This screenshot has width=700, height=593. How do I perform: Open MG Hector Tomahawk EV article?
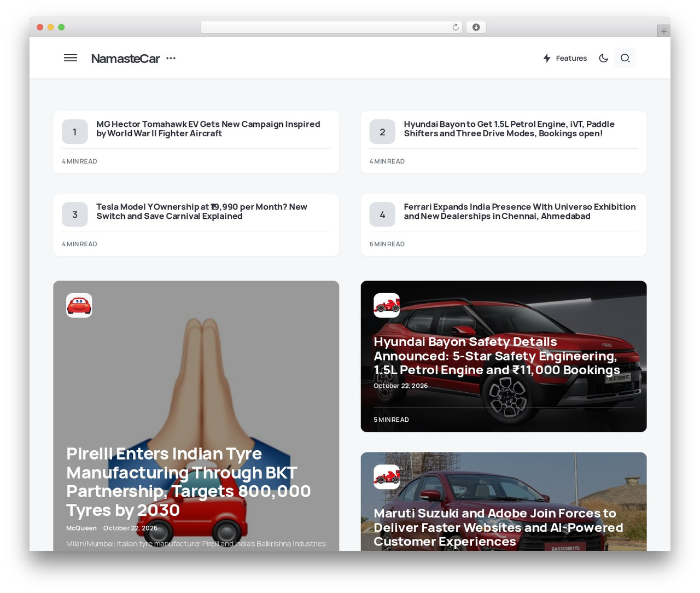coord(208,129)
